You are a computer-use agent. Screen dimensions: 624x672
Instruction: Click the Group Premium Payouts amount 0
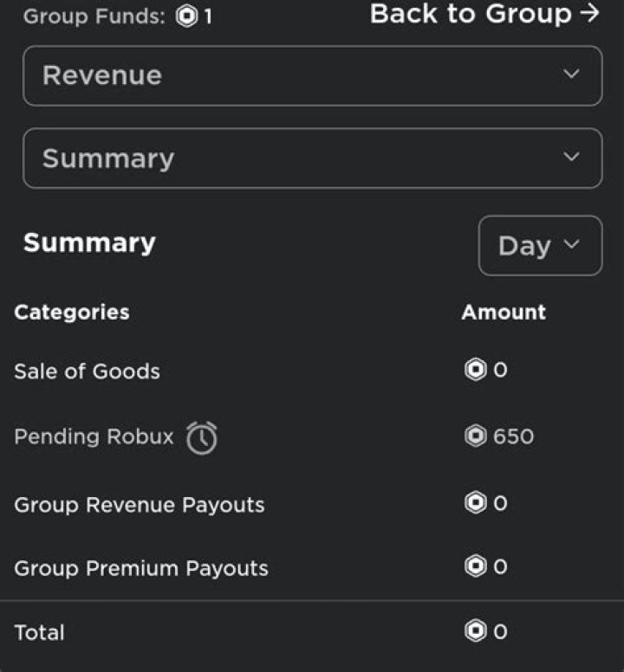(500, 566)
